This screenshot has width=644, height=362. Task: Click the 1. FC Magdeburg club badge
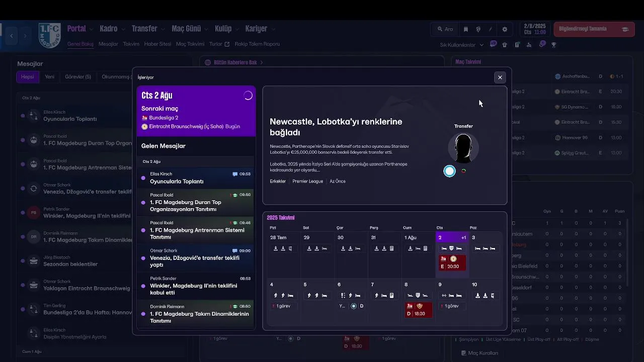pyautogui.click(x=50, y=35)
